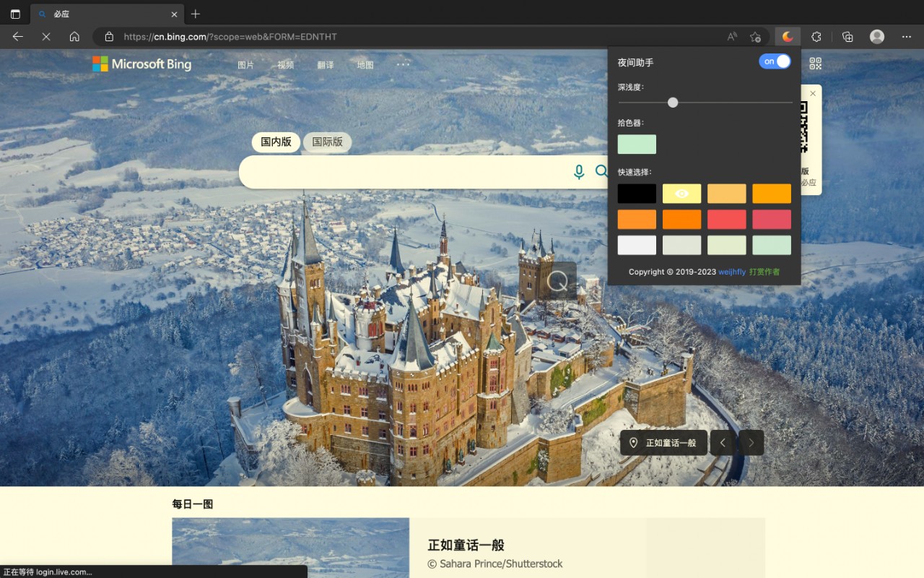Go back to the previous page
Image resolution: width=924 pixels, height=578 pixels.
pyautogui.click(x=18, y=37)
